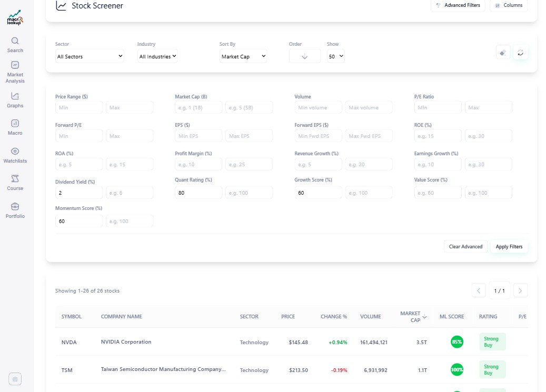Click Forward P/E Max field
Viewport: 546px width, 392px height.
point(130,136)
